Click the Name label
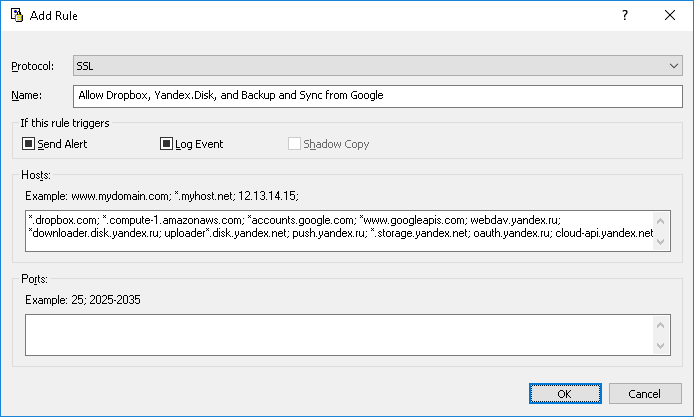The image size is (694, 417). tap(25, 96)
